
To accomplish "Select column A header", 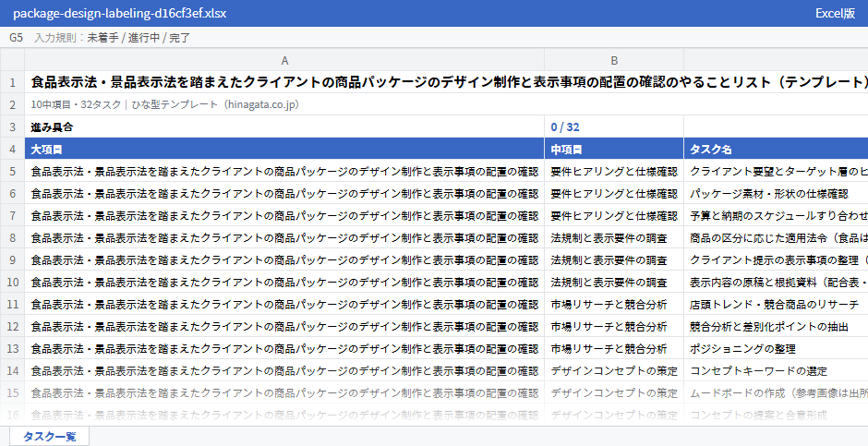I will [284, 60].
